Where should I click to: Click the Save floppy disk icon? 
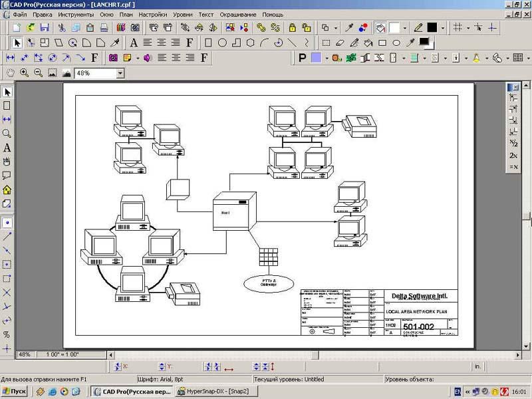[45, 28]
